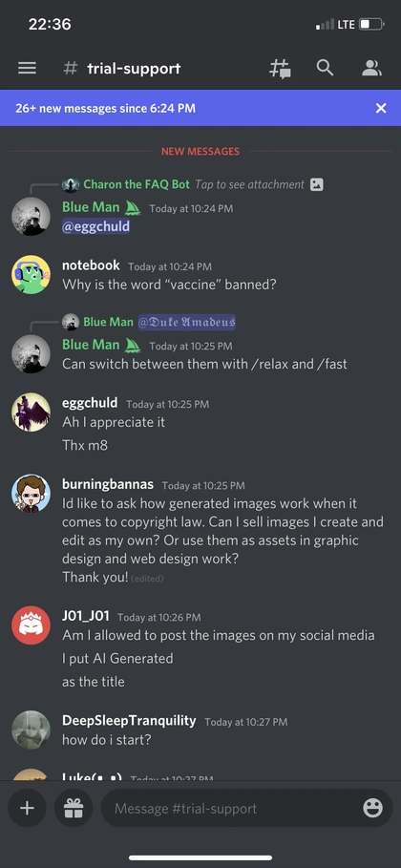The height and width of the screenshot is (868, 401).
Task: Tap the @Duke Amadeus mention in reply
Action: [186, 322]
